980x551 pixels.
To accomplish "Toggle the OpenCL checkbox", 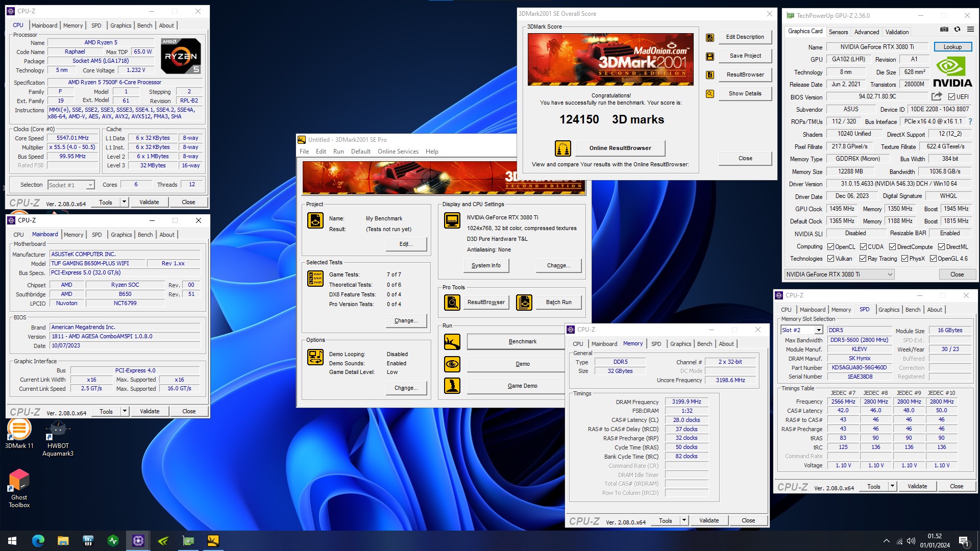I will pos(830,247).
